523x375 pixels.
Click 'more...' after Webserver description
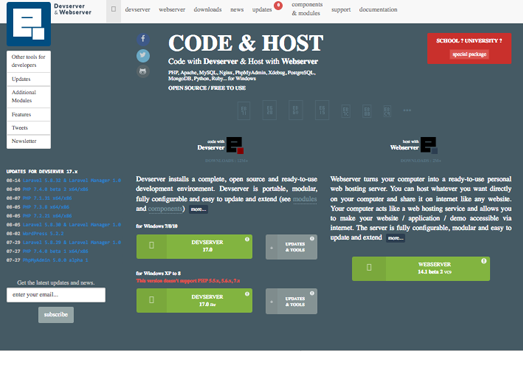pyautogui.click(x=396, y=238)
